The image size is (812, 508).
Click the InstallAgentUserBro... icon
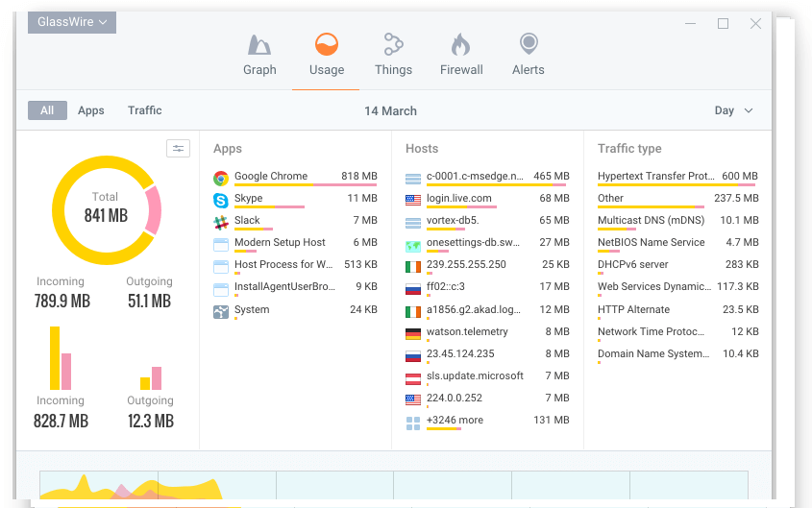[x=221, y=289]
